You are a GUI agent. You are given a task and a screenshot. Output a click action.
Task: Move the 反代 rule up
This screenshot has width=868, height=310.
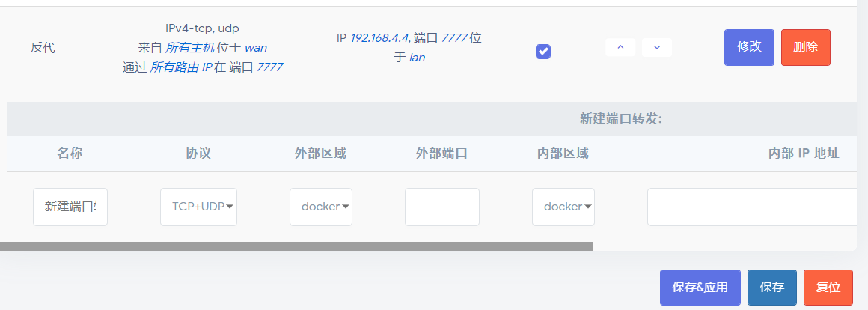pyautogui.click(x=620, y=48)
